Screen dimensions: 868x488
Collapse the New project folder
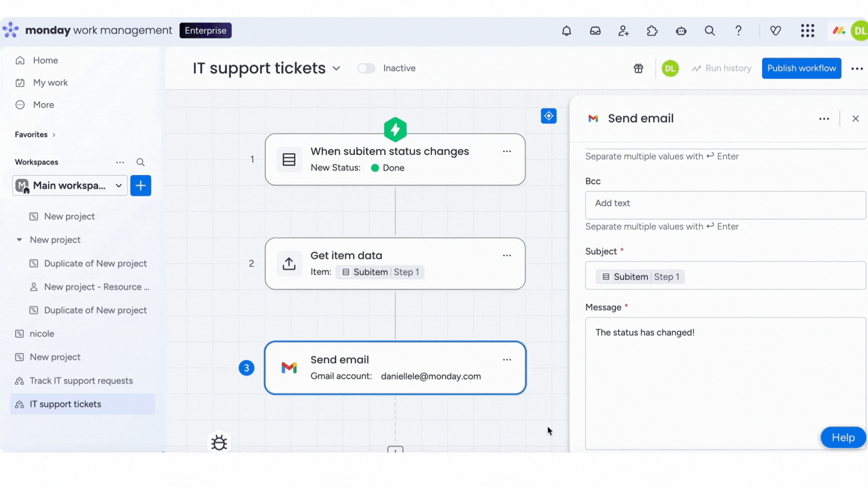click(x=19, y=240)
